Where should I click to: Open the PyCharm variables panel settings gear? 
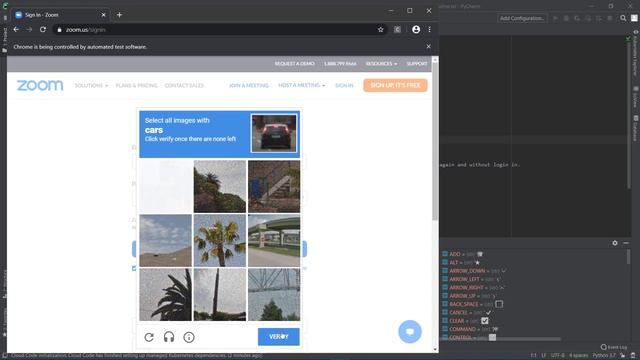615,243
